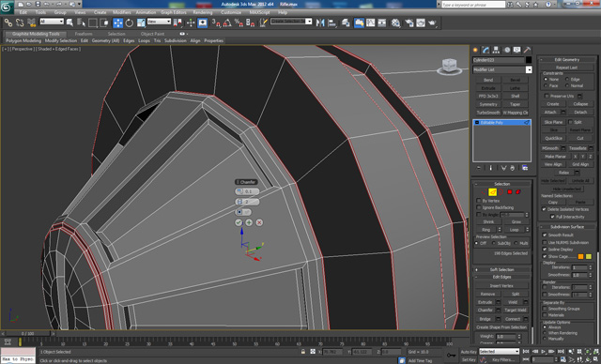This screenshot has height=364, width=601.
Task: Toggle the Angle Snap icon
Action: (x=227, y=23)
